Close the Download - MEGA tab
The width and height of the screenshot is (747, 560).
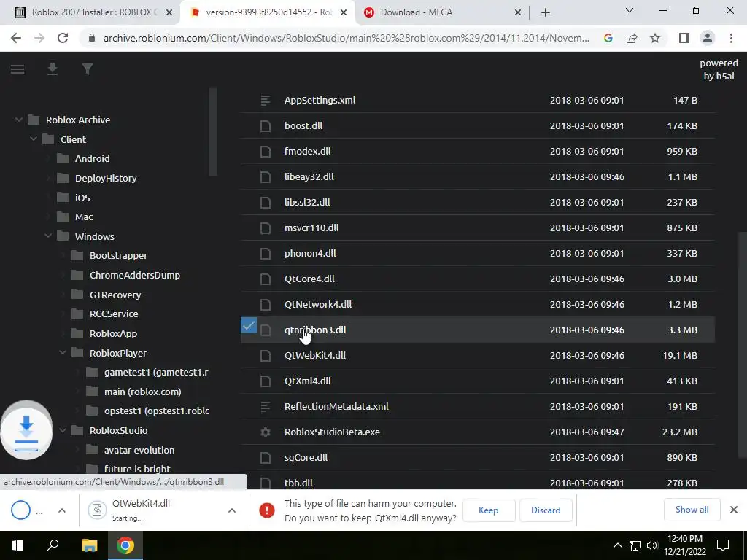coord(518,13)
